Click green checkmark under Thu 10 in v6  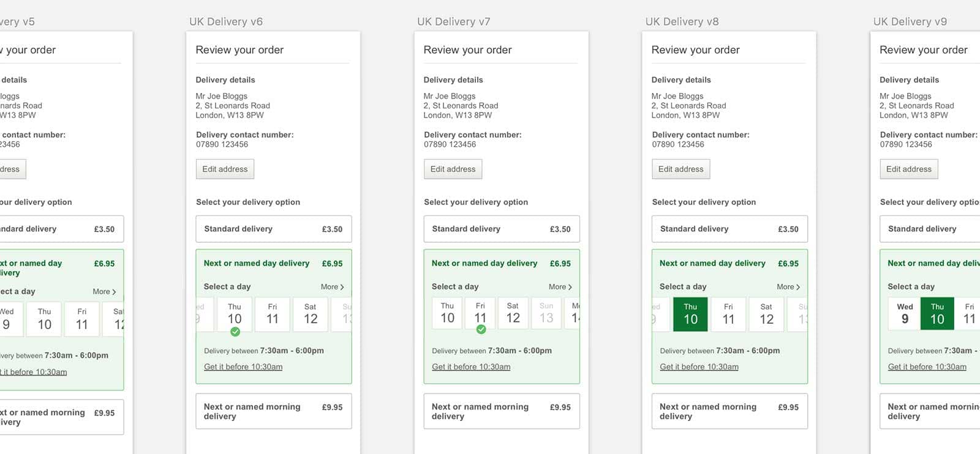click(235, 332)
